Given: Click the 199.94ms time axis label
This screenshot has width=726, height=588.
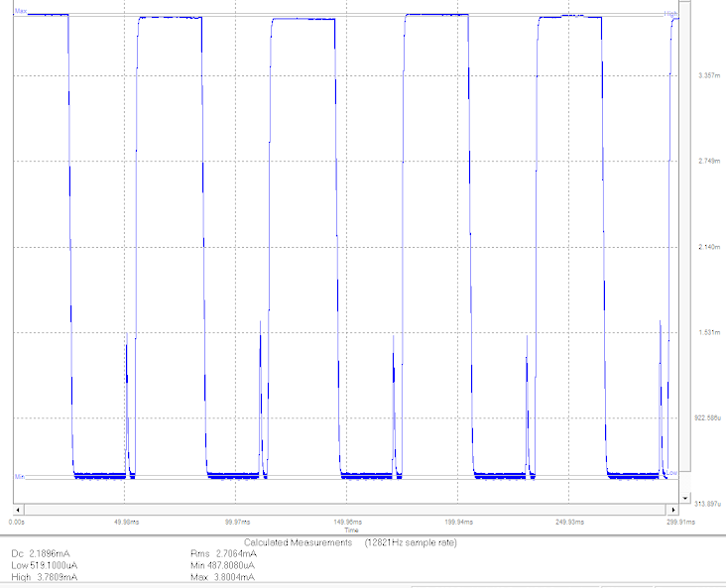Looking at the screenshot, I should point(459,522).
